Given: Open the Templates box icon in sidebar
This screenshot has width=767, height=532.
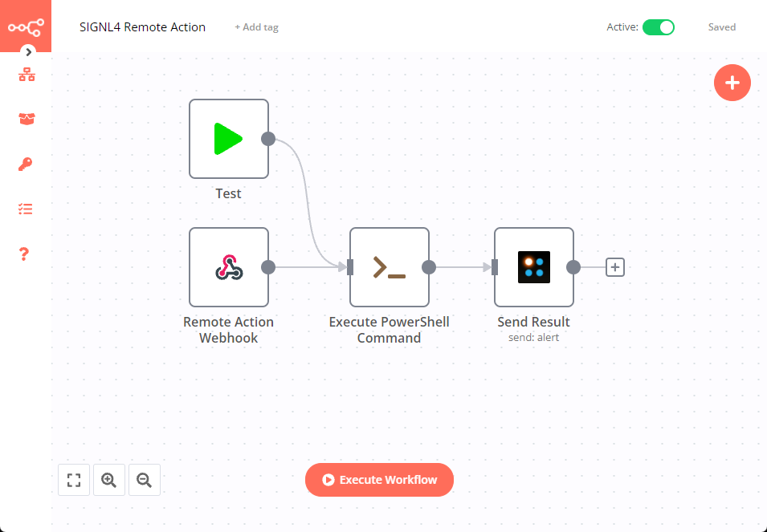Looking at the screenshot, I should [27, 119].
